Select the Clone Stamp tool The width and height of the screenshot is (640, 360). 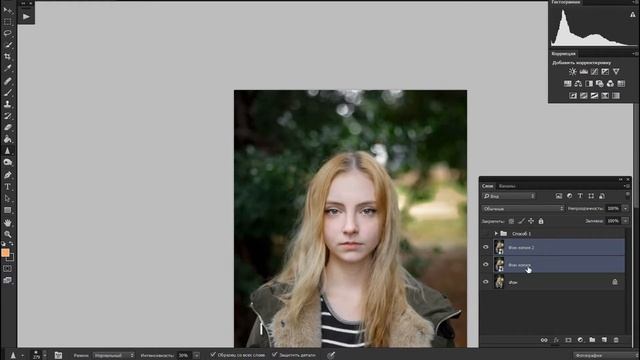click(7, 104)
